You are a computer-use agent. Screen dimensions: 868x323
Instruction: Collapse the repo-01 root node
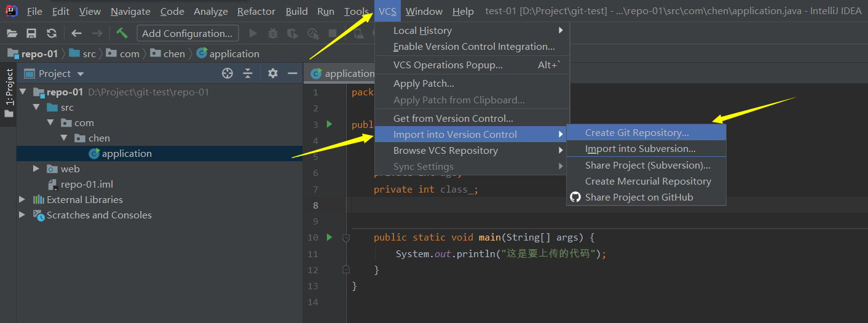23,92
